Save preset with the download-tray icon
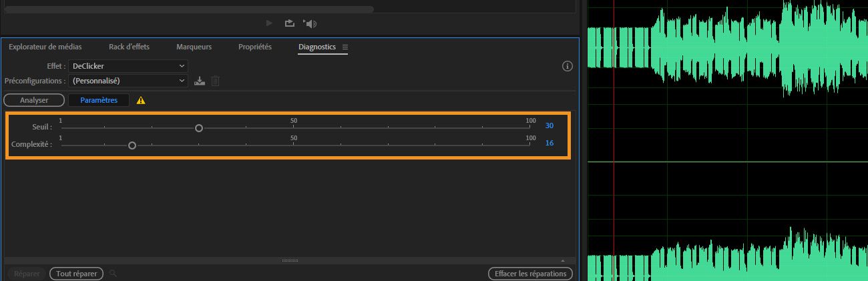Screen dimensions: 868x281 (199, 81)
